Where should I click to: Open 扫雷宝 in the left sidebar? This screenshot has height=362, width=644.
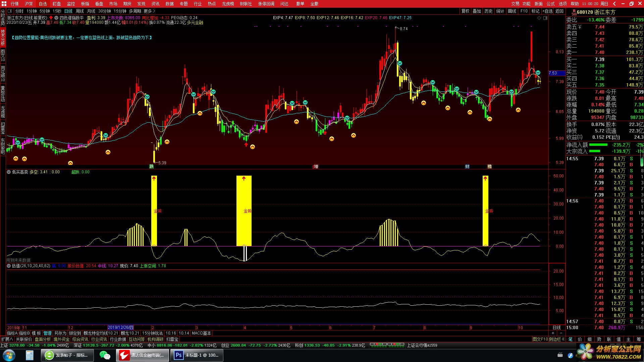pos(3,128)
